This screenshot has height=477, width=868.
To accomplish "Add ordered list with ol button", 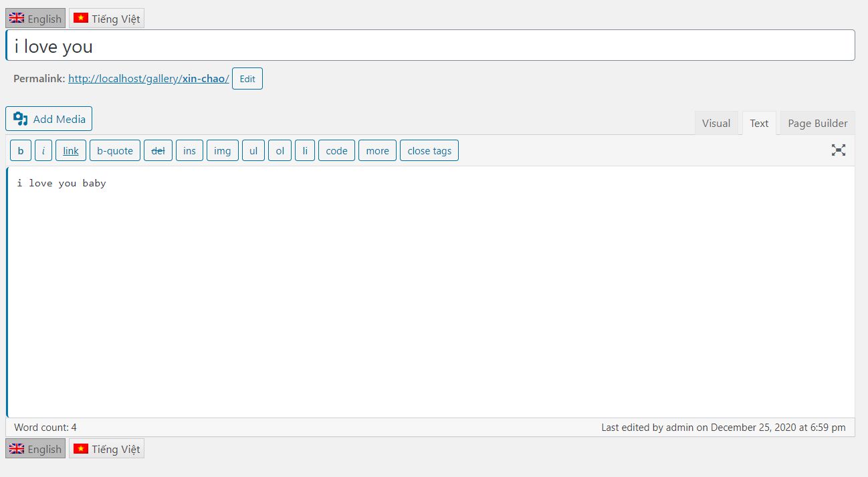I will [x=280, y=151].
